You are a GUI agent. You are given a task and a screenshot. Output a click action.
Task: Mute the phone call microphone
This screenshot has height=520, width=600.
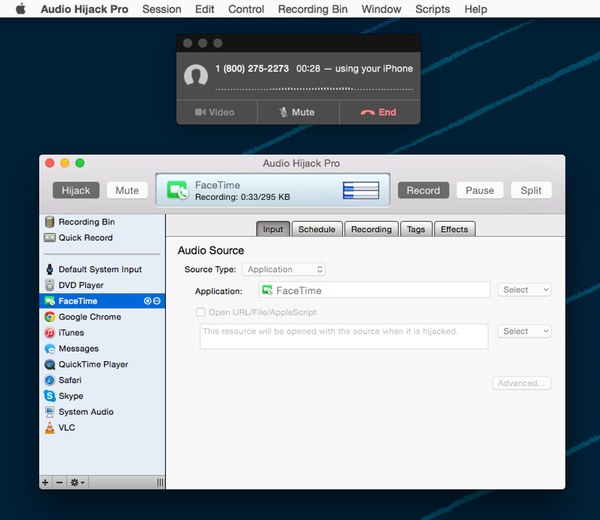pyautogui.click(x=298, y=112)
